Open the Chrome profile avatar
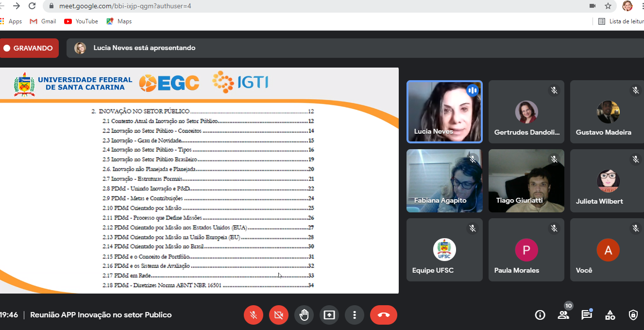 [x=627, y=6]
